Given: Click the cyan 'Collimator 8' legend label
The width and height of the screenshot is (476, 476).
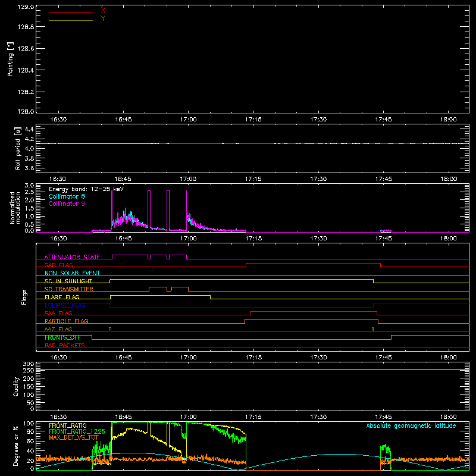Looking at the screenshot, I should (x=67, y=196).
